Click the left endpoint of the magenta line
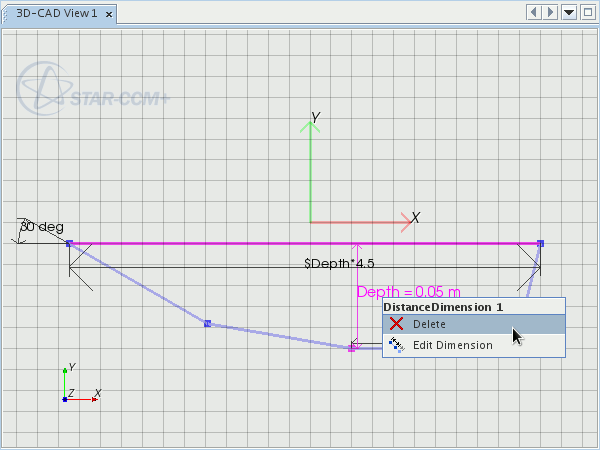The width and height of the screenshot is (600, 450). [x=69, y=243]
